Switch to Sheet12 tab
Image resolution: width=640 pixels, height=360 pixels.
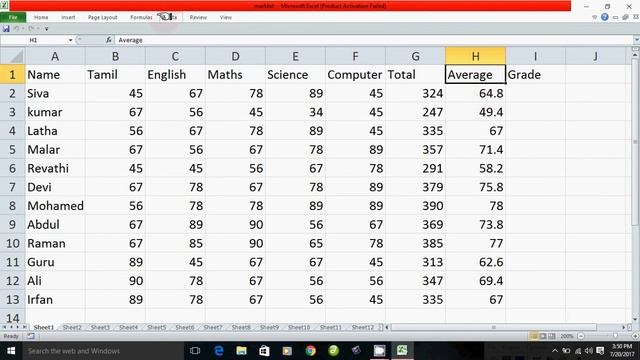[x=363, y=327]
